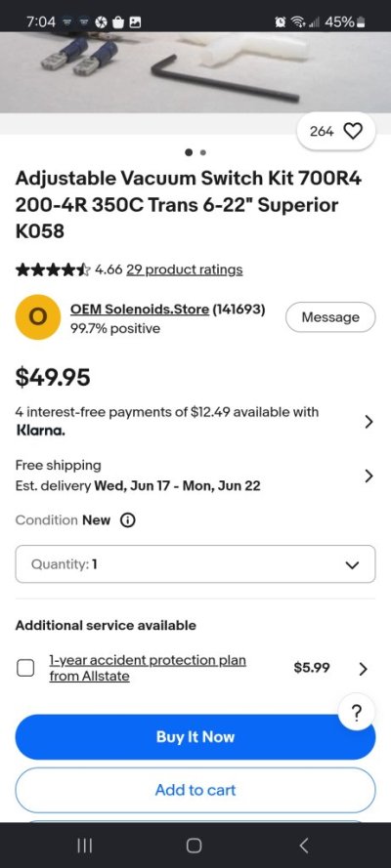Tap the seller avatar circle 'O'
This screenshot has height=868, width=391.
37,317
